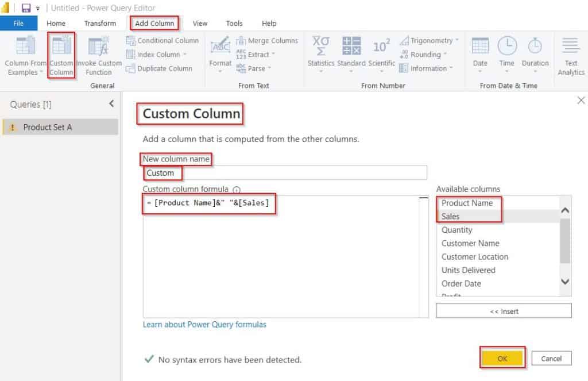Click Merge Columns in ribbon
The image size is (588, 381).
[267, 41]
